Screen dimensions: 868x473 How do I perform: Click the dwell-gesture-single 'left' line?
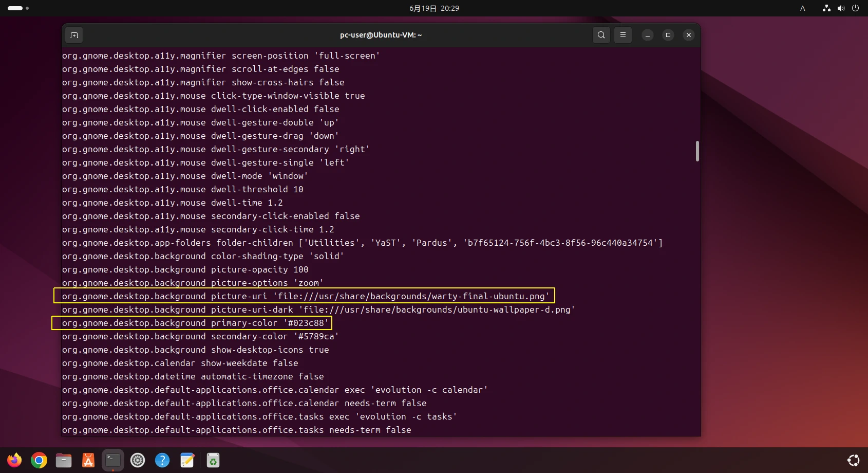click(205, 162)
